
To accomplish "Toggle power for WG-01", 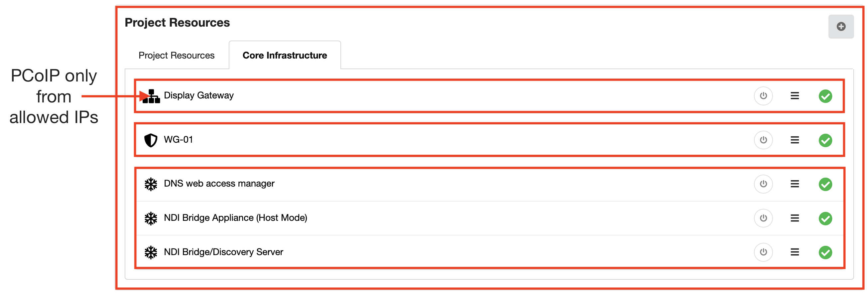I will pyautogui.click(x=763, y=140).
